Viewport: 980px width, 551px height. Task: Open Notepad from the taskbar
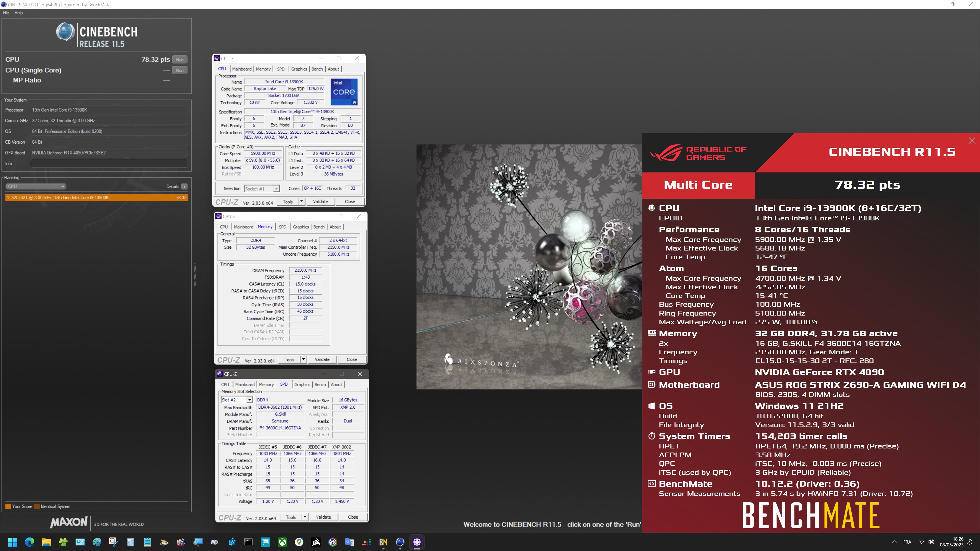[x=147, y=542]
